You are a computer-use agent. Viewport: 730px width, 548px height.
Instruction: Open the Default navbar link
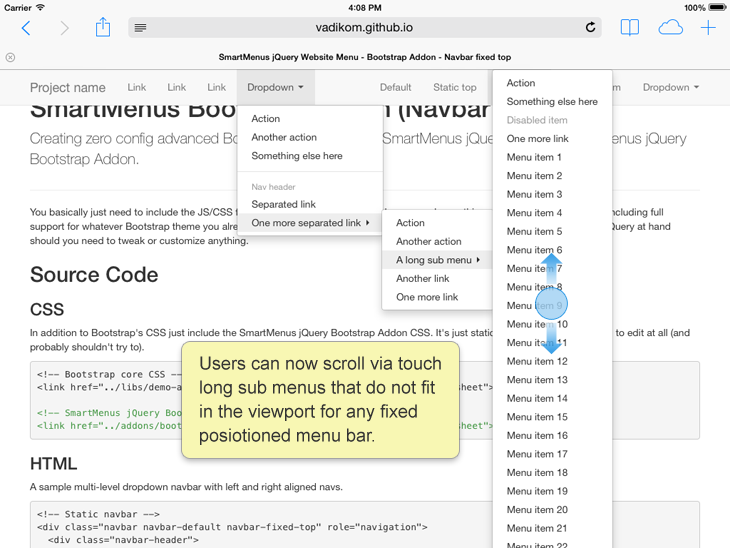[x=395, y=88]
